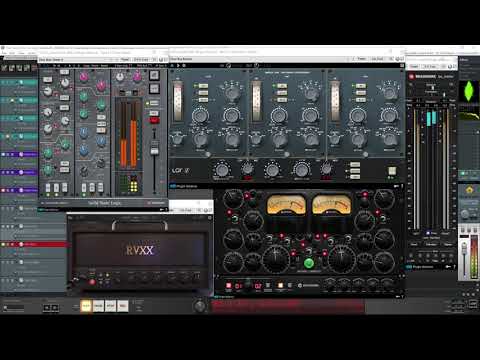The height and width of the screenshot is (360, 480).
Task: Select the red highlighted track in the track list
Action: coord(33,244)
